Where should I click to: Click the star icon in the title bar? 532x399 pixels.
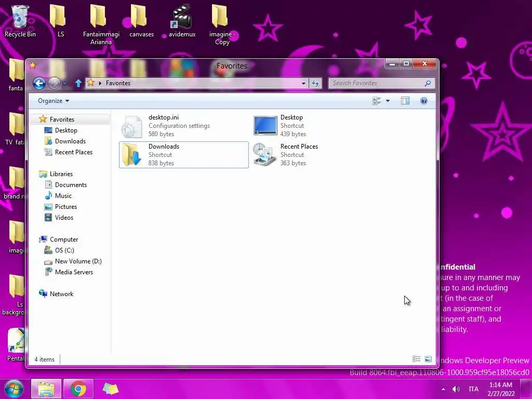click(x=33, y=65)
